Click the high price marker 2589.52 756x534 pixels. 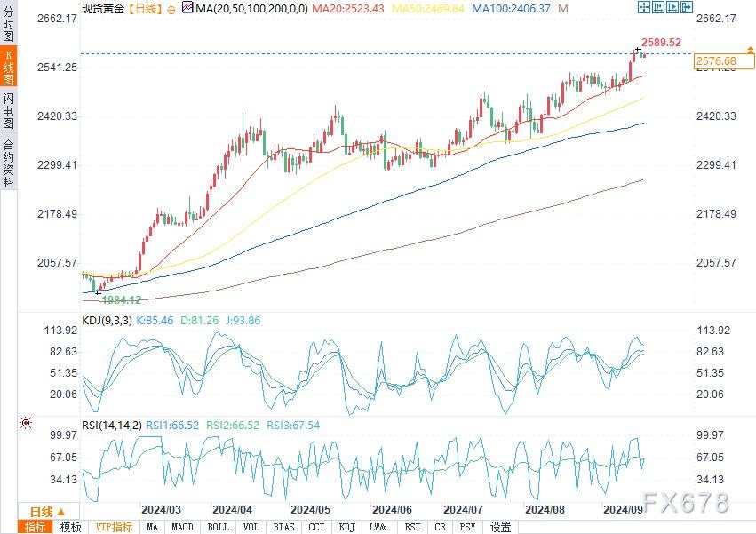point(661,43)
